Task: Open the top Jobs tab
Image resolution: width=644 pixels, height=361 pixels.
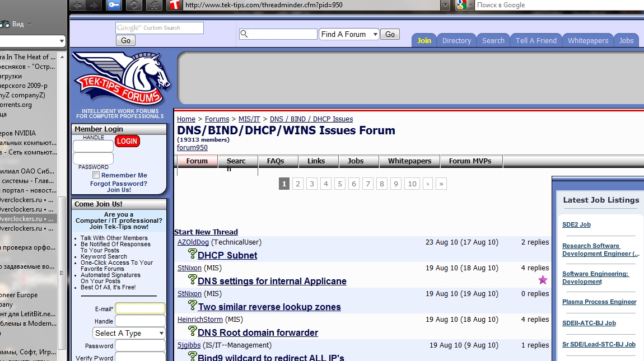Action: click(626, 41)
